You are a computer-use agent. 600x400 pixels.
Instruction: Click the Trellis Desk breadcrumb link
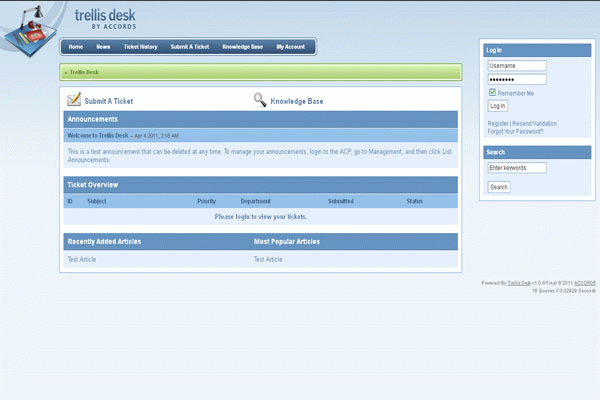coord(84,72)
